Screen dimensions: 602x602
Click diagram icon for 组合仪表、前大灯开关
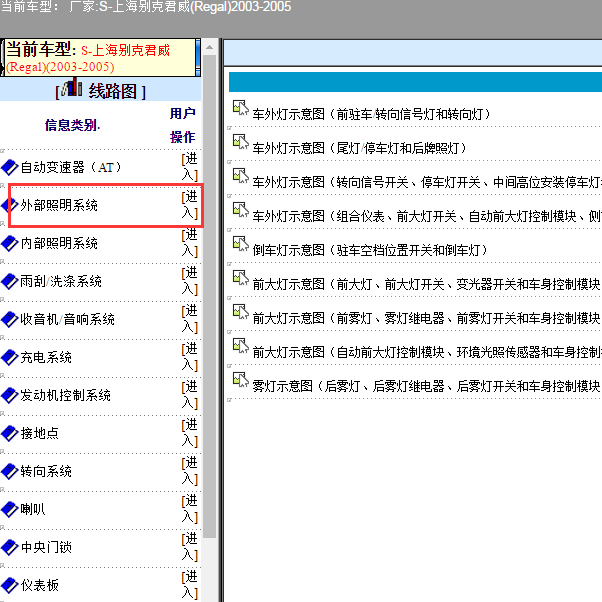tap(241, 210)
